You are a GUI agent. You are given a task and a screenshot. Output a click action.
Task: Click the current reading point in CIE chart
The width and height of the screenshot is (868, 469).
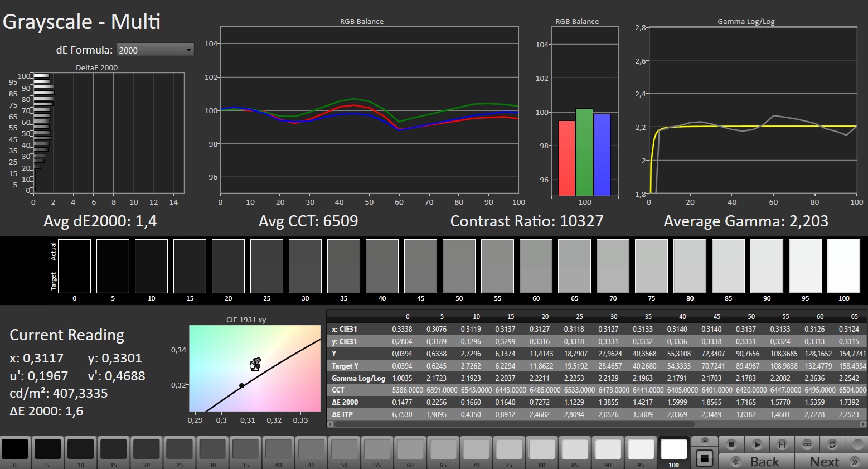(255, 365)
